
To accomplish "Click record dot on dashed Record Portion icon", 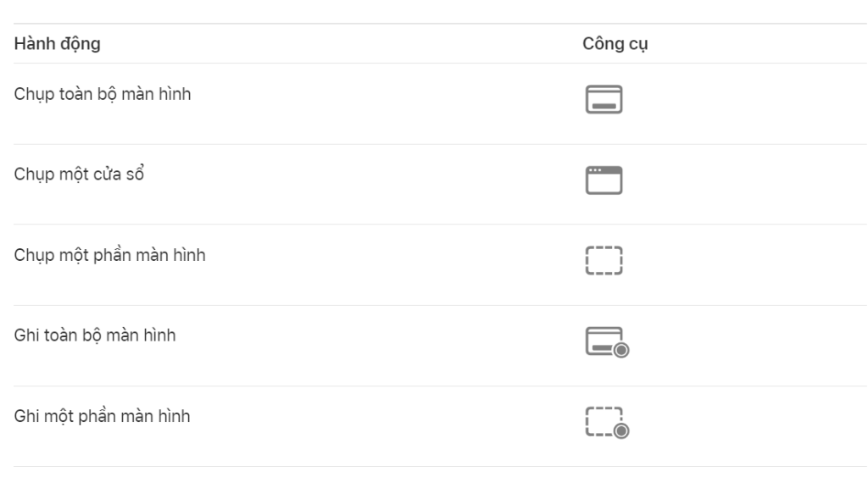I will [x=621, y=431].
